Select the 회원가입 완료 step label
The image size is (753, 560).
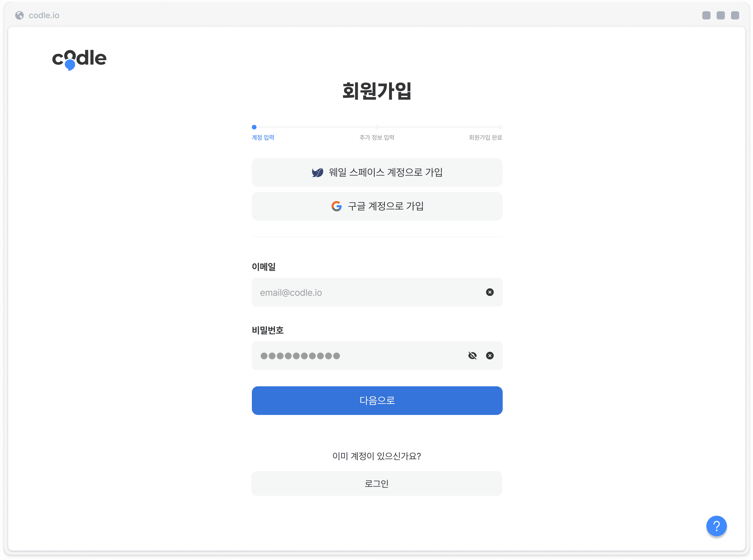(485, 137)
